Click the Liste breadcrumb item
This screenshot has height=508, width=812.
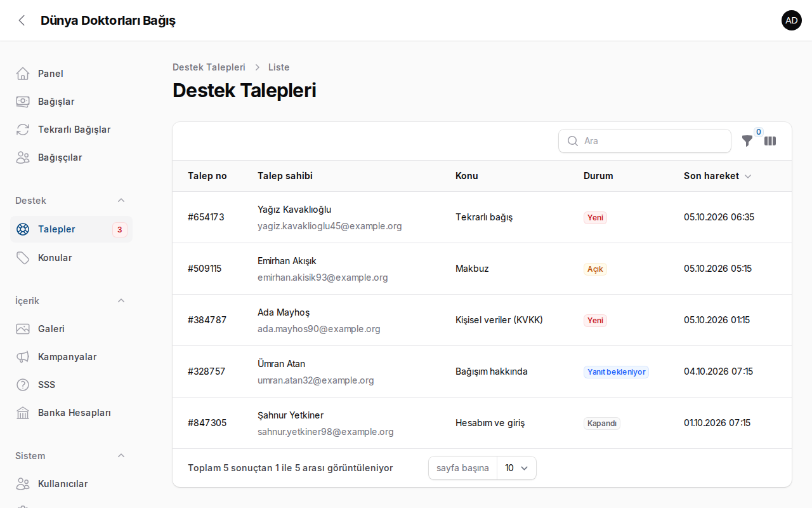(278, 67)
